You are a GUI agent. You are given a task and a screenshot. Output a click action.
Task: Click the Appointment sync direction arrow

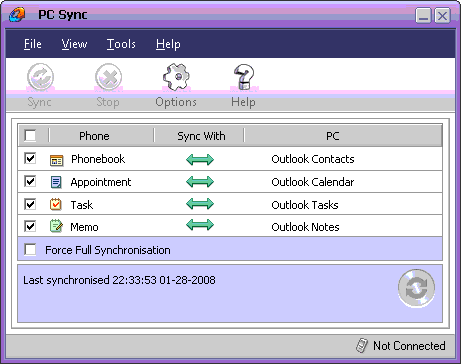[200, 182]
